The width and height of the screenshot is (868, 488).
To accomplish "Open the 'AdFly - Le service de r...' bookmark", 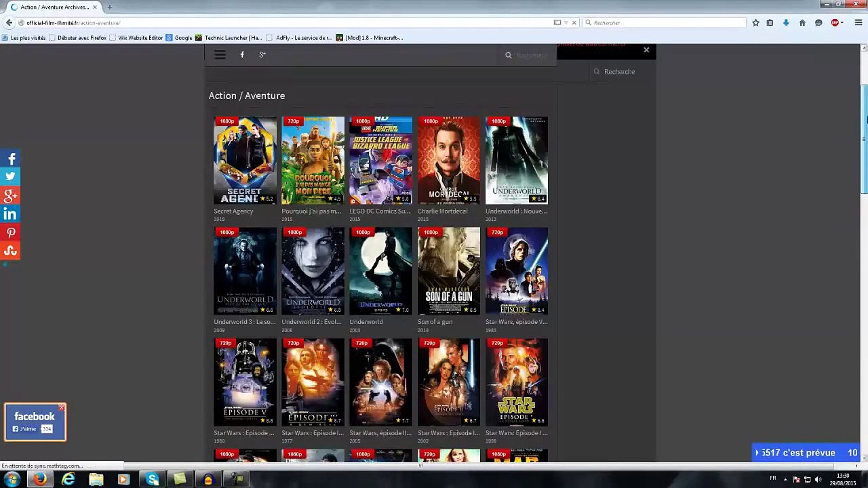I will tap(299, 38).
